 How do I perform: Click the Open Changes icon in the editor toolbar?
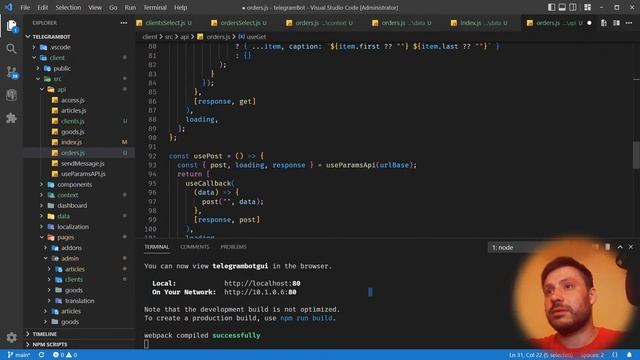pyautogui.click(x=604, y=23)
